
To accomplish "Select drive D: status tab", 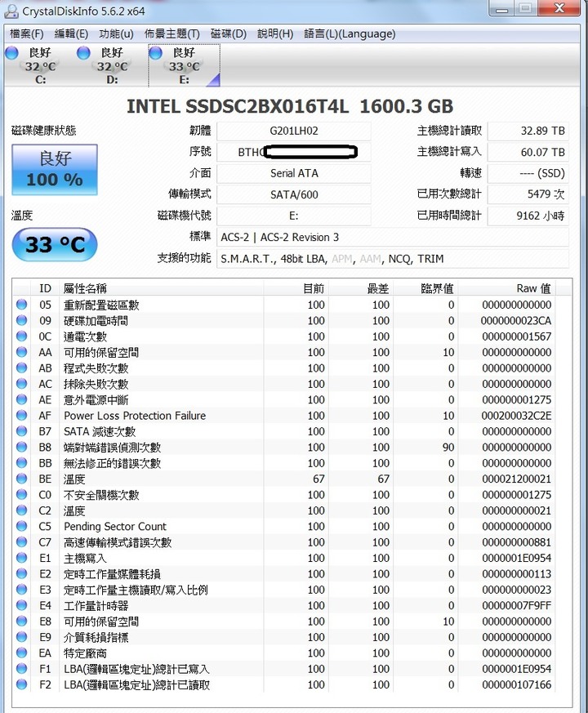I will [x=112, y=65].
